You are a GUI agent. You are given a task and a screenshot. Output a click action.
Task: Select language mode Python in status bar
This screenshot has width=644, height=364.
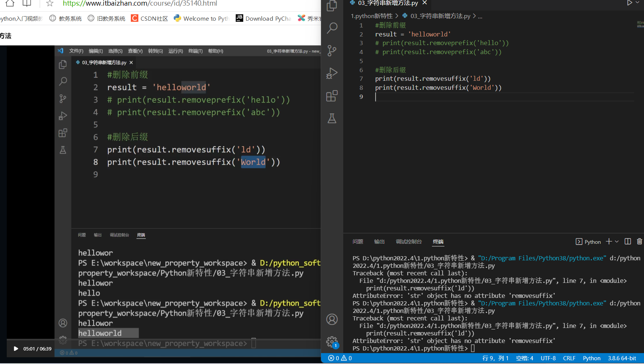click(x=592, y=358)
